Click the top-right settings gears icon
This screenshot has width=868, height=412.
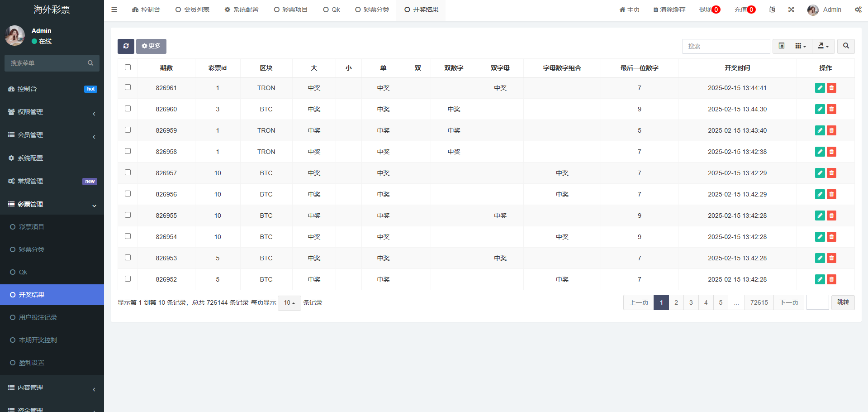click(x=858, y=10)
